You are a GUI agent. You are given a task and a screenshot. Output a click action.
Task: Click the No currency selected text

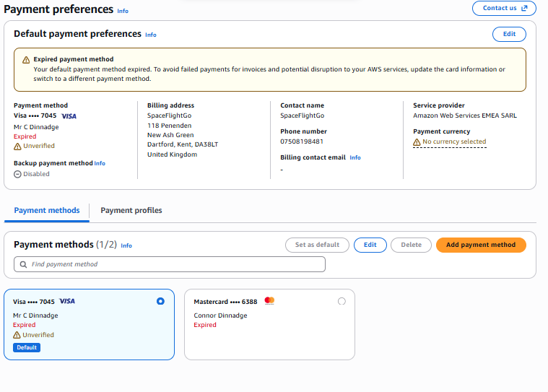click(x=454, y=141)
